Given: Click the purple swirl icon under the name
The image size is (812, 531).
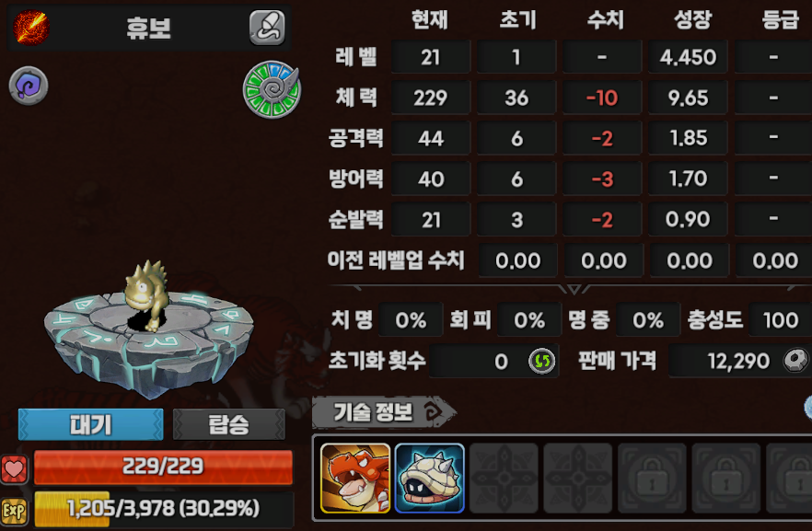Looking at the screenshot, I should pos(29,86).
